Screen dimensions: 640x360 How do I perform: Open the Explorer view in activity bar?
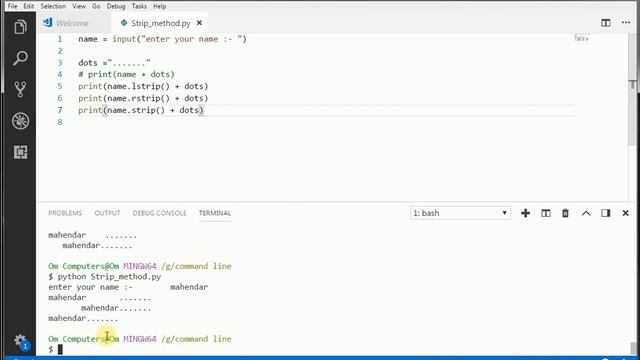pos(20,27)
